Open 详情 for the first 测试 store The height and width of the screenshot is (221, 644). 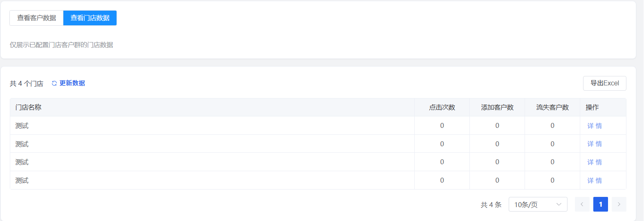[595, 126]
